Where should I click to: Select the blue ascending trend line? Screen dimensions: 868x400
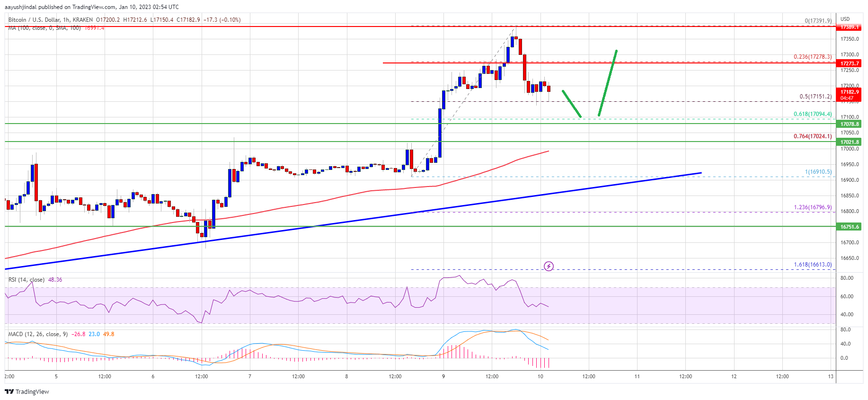point(353,221)
